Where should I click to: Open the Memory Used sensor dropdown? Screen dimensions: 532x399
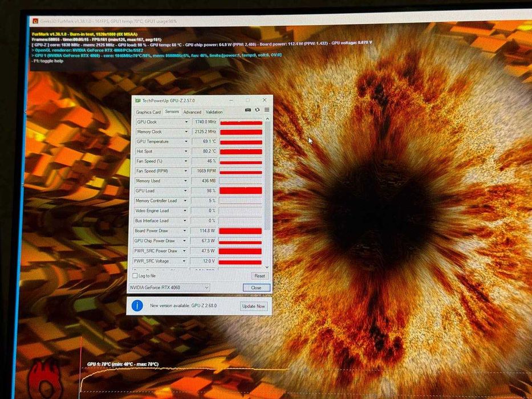[x=185, y=181]
